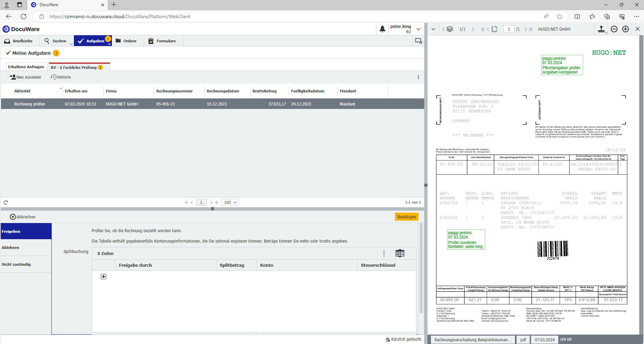644x344 pixels.
Task: Open Briefkörbe tray section
Action: point(18,41)
